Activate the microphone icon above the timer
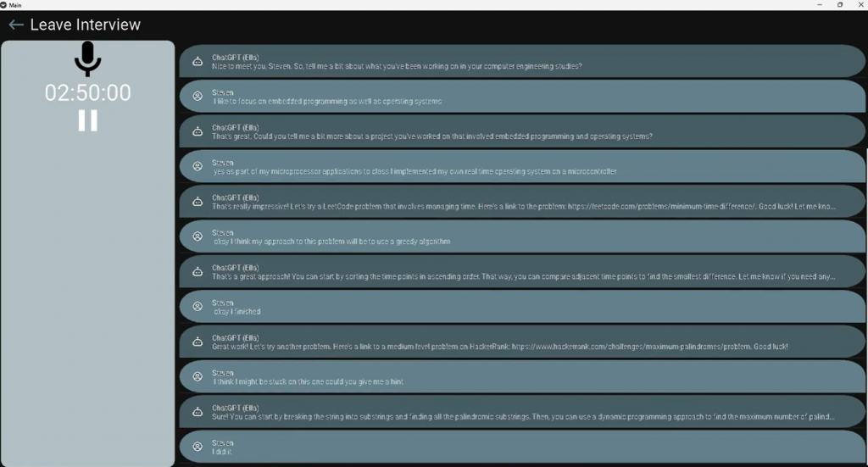The height and width of the screenshot is (467, 868). pos(88,59)
